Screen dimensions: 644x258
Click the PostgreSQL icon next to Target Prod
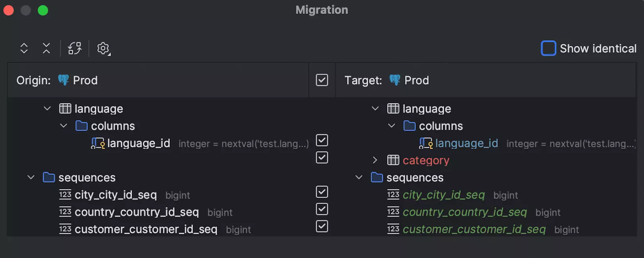tap(395, 80)
